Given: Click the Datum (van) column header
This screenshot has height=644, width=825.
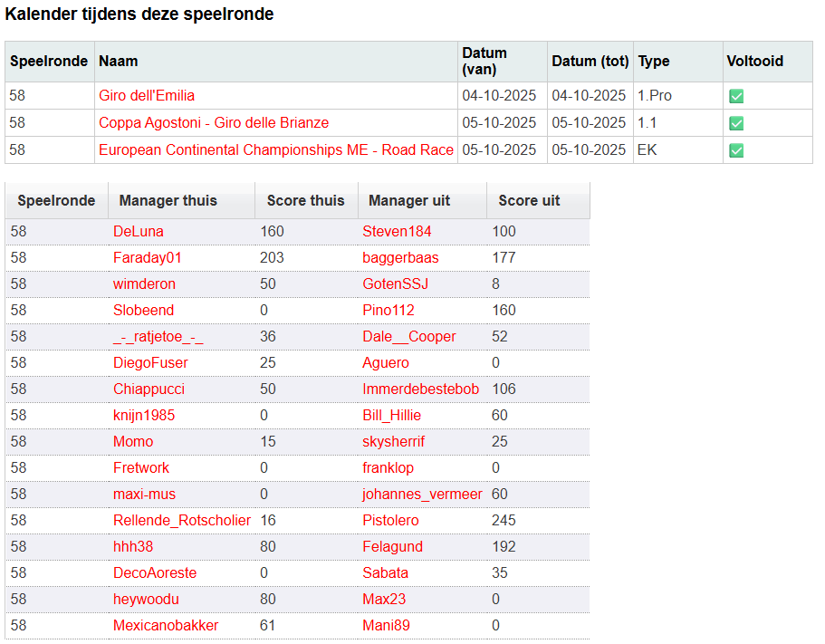Looking at the screenshot, I should click(484, 62).
